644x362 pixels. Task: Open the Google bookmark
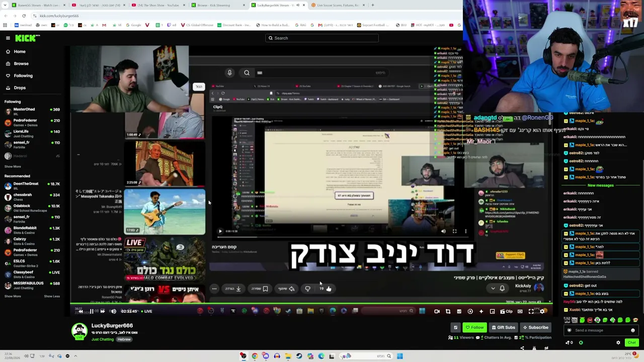point(133,25)
